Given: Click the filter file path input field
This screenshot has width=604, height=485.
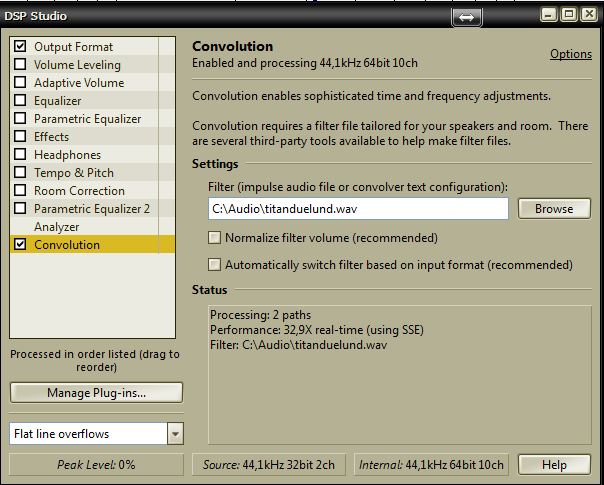Looking at the screenshot, I should (358, 209).
